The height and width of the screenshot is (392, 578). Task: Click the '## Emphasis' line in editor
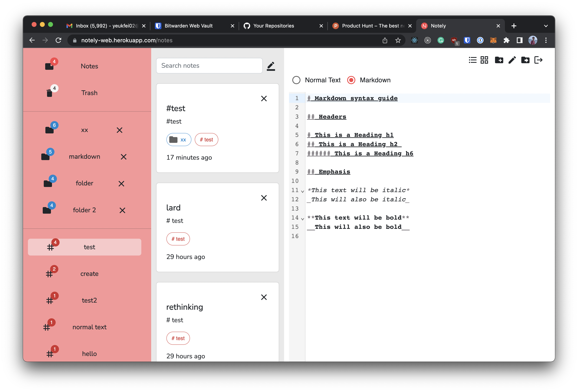point(329,172)
